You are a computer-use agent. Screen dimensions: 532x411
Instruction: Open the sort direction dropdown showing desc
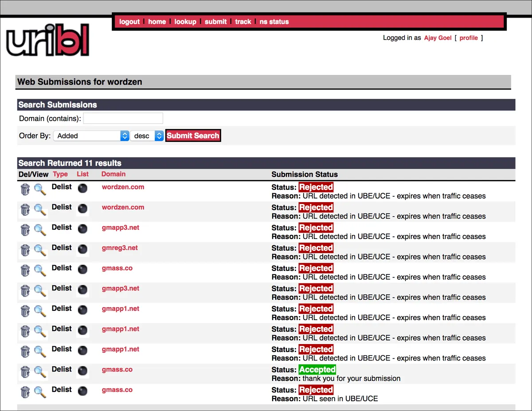(147, 136)
